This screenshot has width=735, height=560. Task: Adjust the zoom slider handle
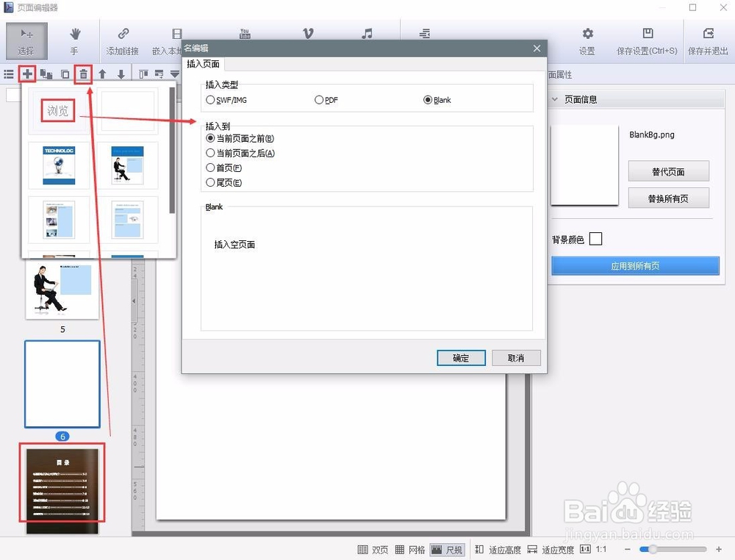click(652, 549)
